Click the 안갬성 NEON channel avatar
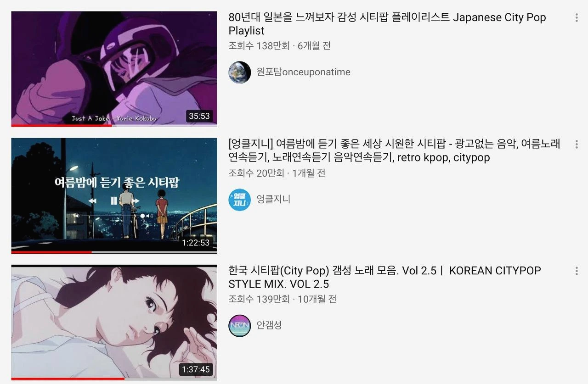The image size is (588, 384). (240, 326)
